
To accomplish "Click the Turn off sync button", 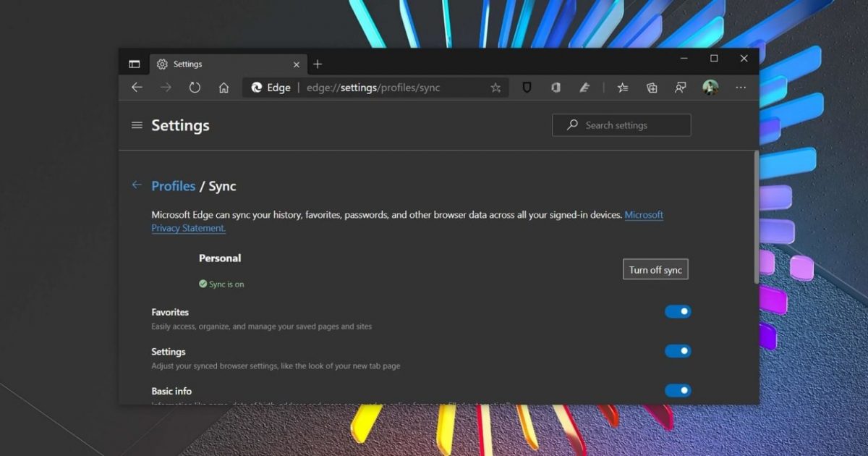I will point(655,270).
